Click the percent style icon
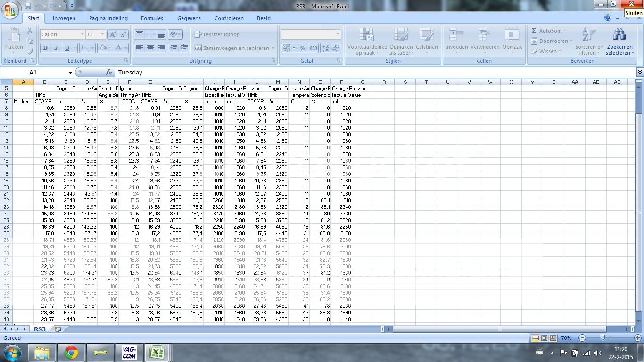This screenshot has width=644, height=362. click(302, 48)
